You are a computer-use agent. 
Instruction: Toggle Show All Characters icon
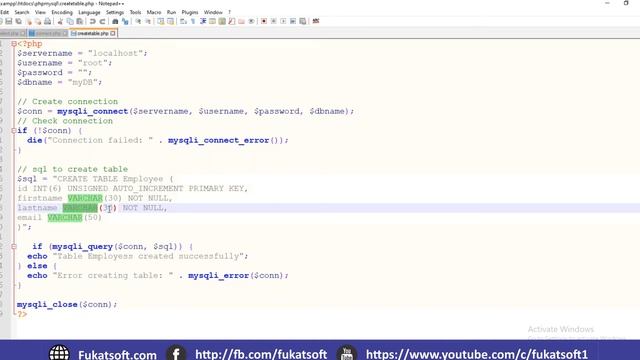click(x=193, y=21)
